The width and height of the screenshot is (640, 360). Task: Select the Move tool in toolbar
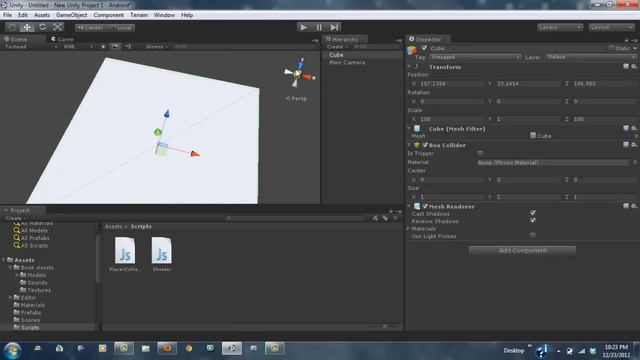coord(27,27)
